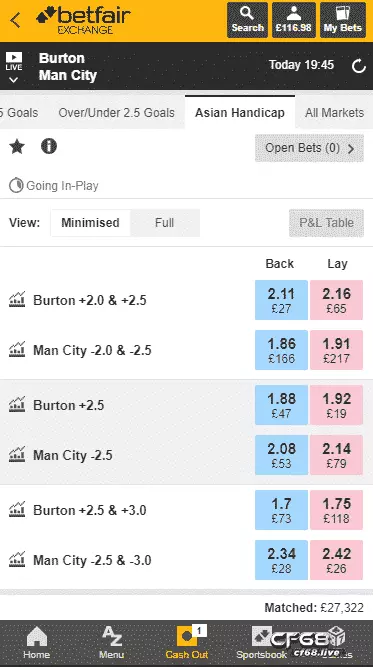Screen dimensions: 373x667
Task: Switch the view to Full
Action: point(165,222)
